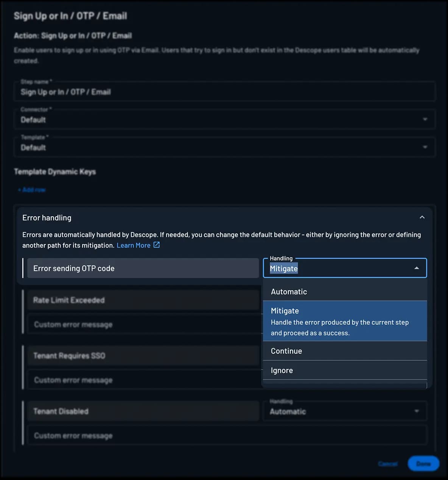Edit the Step name field
Screen dimensions: 448x480
225,91
